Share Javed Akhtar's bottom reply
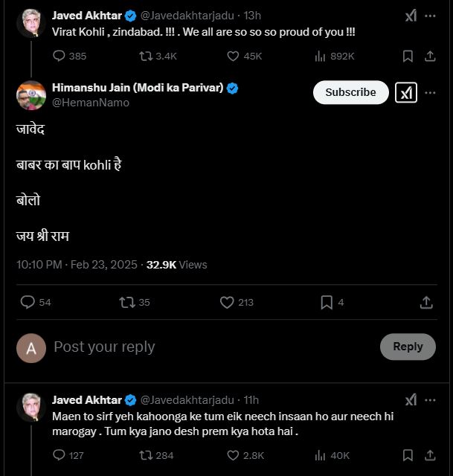 430,455
